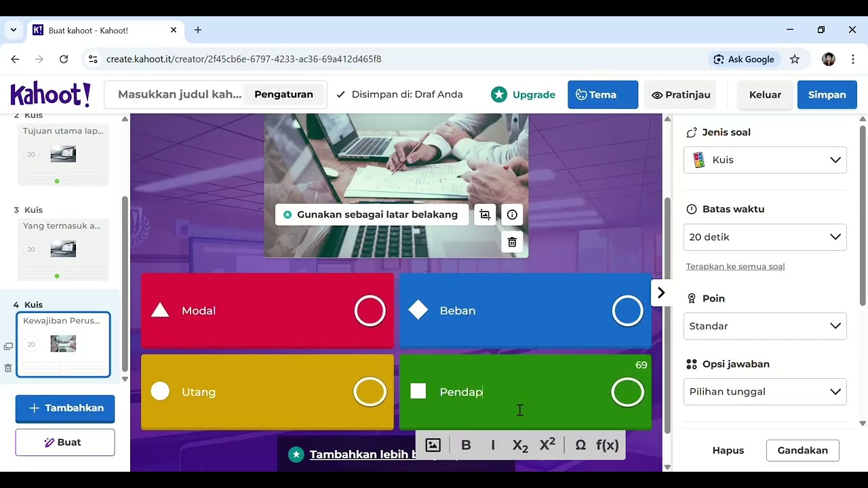
Task: Click Simpan save button
Action: click(827, 95)
